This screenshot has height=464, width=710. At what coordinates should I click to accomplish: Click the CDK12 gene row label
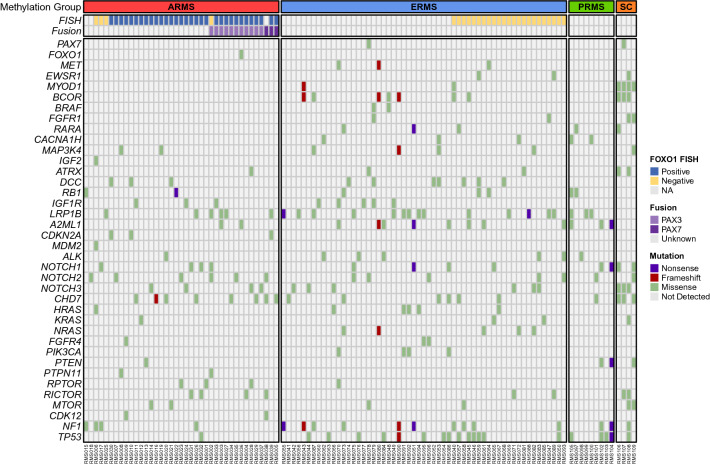click(66, 416)
